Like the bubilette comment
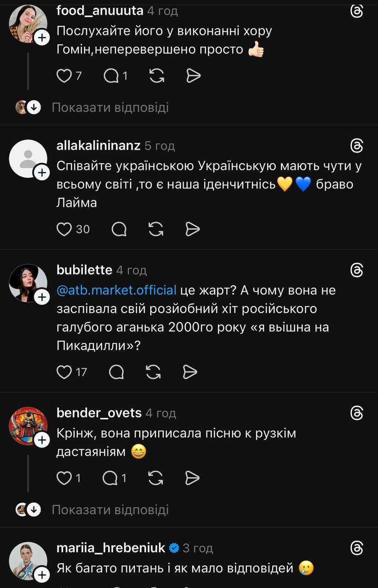This screenshot has height=588, width=378. 64,372
